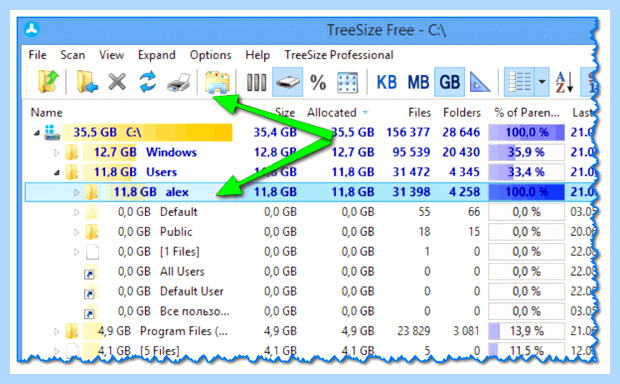Click the 13,9 % bar in Program Files row
Viewport: 620px width, 384px height.
point(526,331)
